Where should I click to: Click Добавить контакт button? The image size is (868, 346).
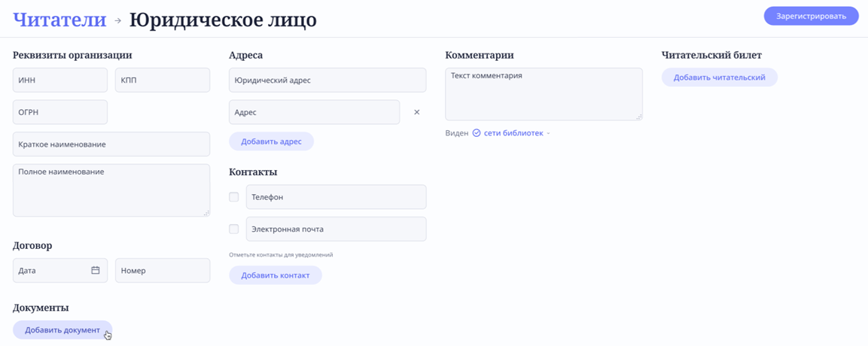pos(275,275)
